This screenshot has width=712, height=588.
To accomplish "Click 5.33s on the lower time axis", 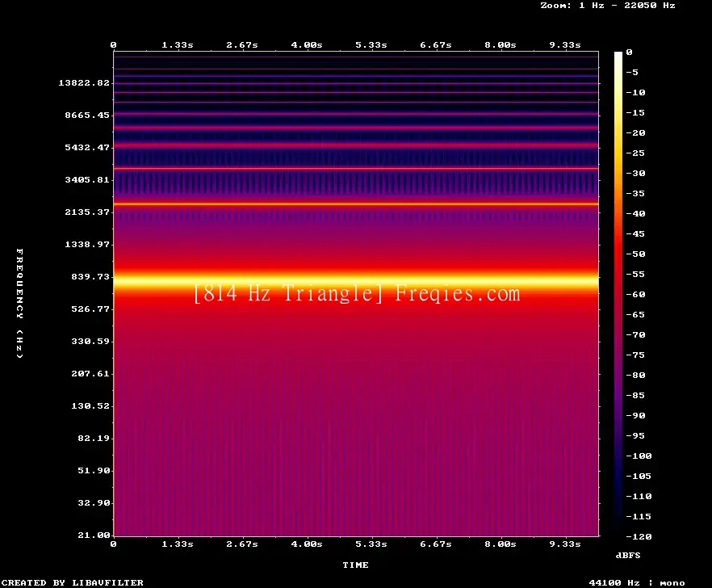I will [x=371, y=544].
